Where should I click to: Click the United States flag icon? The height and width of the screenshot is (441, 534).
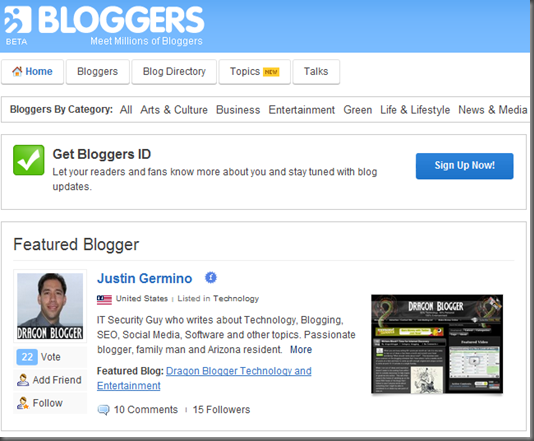104,299
